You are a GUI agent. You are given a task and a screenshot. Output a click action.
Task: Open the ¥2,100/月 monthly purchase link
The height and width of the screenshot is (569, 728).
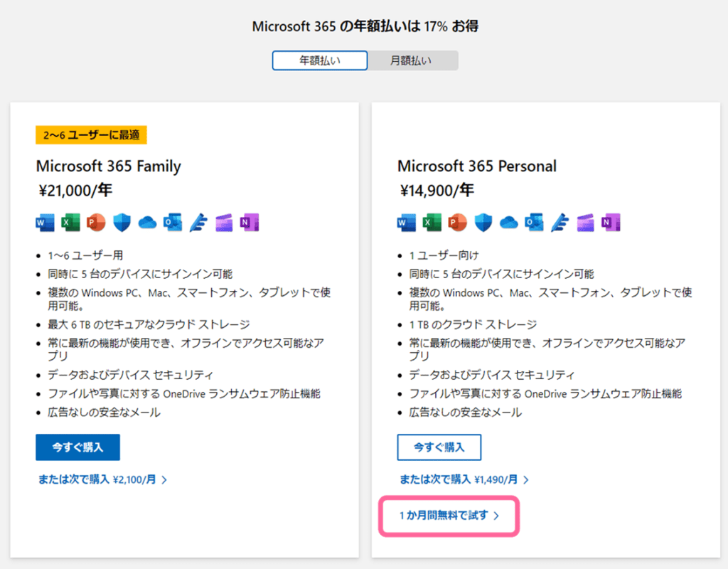coord(102,479)
